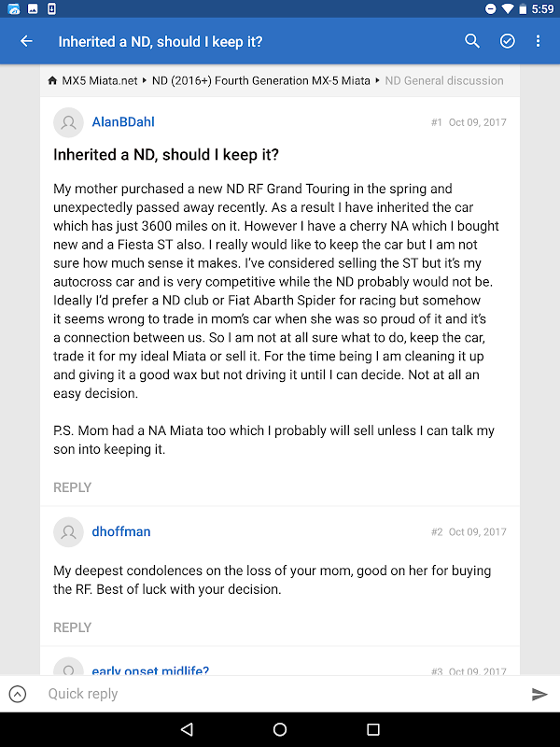The image size is (560, 747).
Task: Open dhoffman's avatar
Action: [x=68, y=532]
